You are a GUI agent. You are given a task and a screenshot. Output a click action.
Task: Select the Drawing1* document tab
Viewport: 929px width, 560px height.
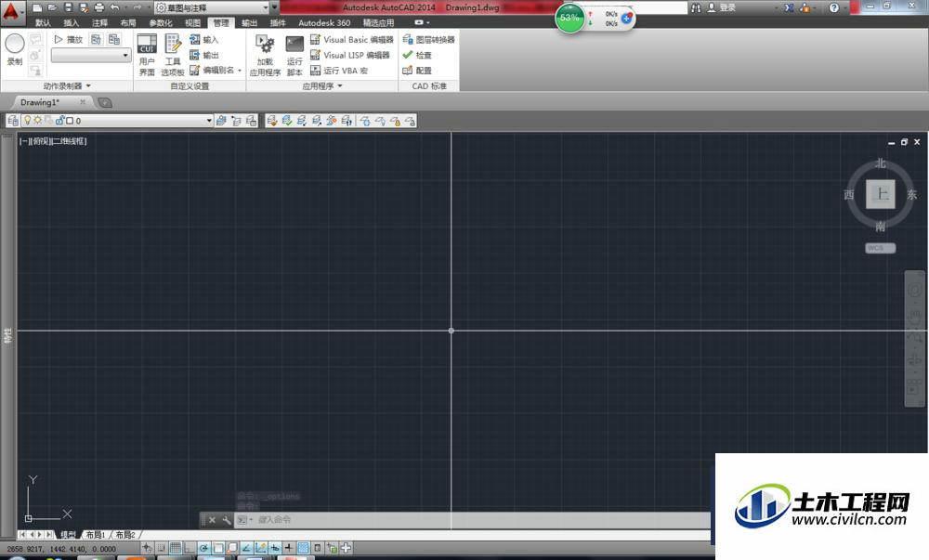point(40,102)
